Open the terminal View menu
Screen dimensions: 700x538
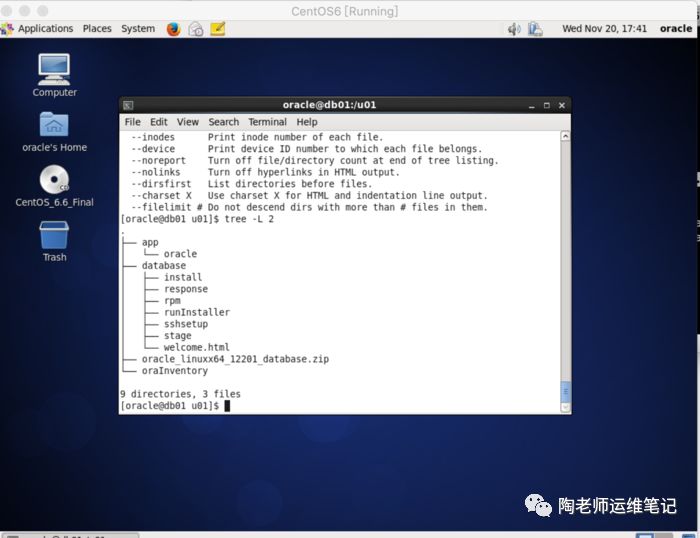tap(188, 122)
